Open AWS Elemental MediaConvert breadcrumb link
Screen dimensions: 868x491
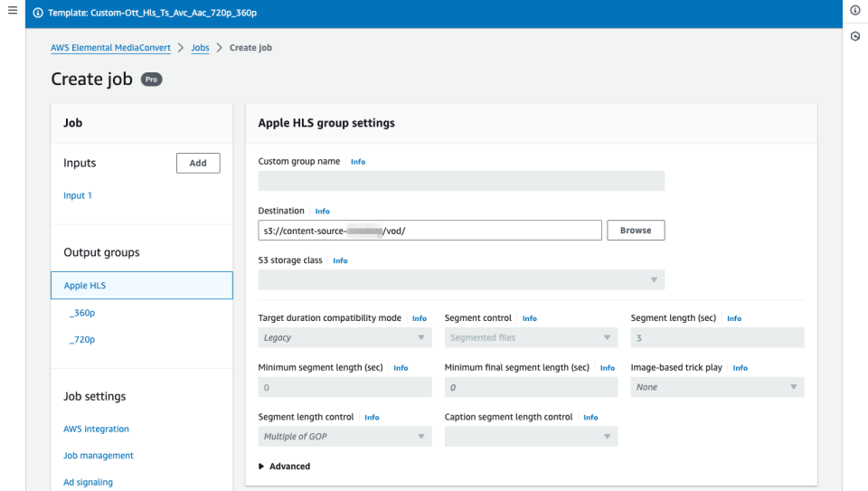click(110, 48)
